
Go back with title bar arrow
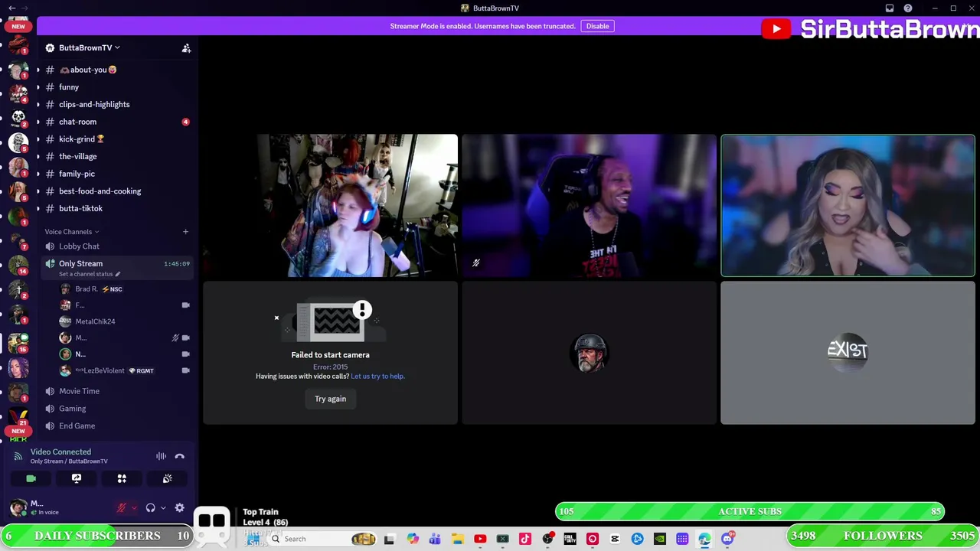(x=11, y=8)
